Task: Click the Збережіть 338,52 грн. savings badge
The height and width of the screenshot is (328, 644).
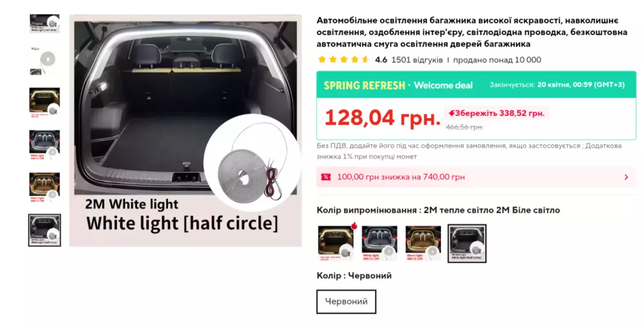Action: coord(496,113)
